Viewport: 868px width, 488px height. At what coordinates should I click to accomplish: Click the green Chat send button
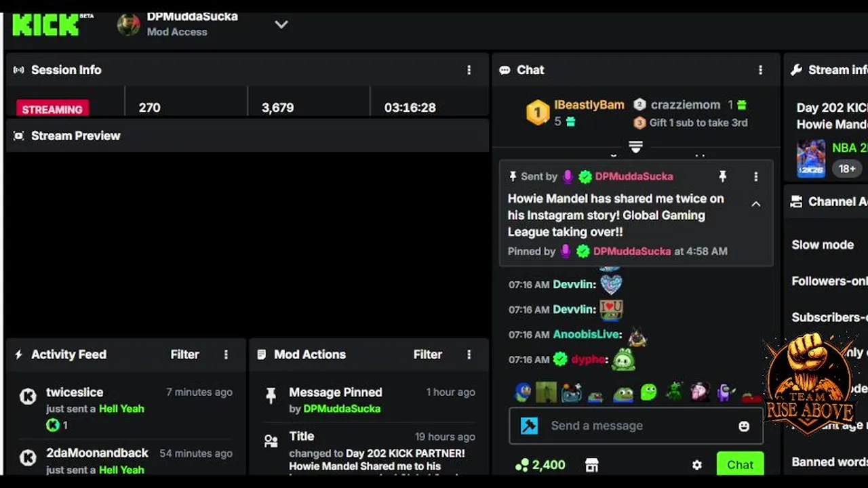click(740, 465)
